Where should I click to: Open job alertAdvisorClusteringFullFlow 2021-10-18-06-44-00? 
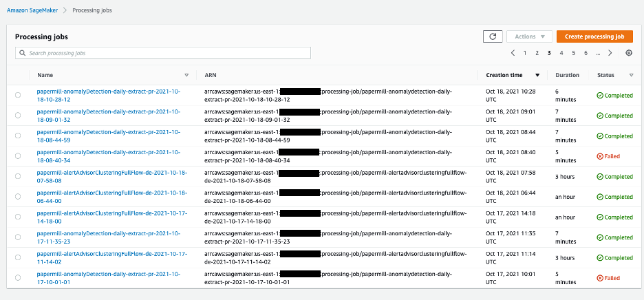pos(112,197)
